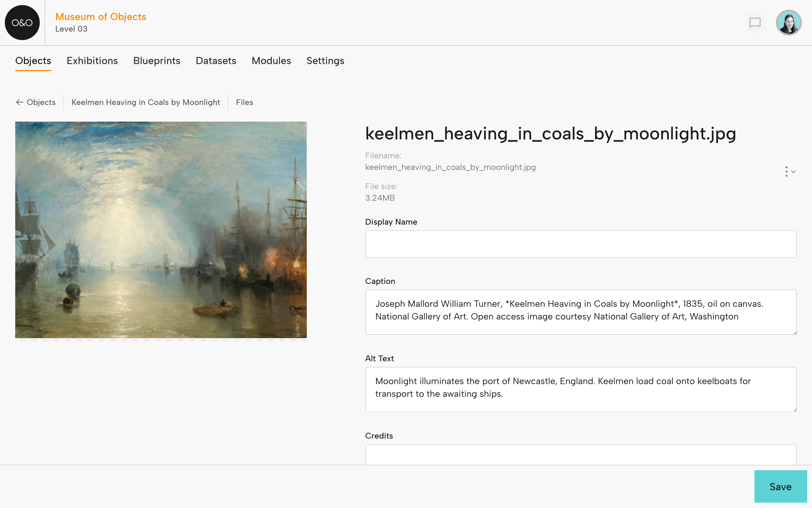Click the O&O logo icon
The image size is (812, 508).
pyautogui.click(x=22, y=23)
